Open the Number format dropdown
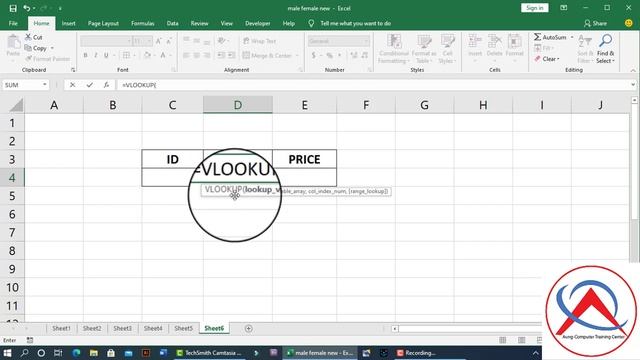640x360 pixels. point(366,41)
